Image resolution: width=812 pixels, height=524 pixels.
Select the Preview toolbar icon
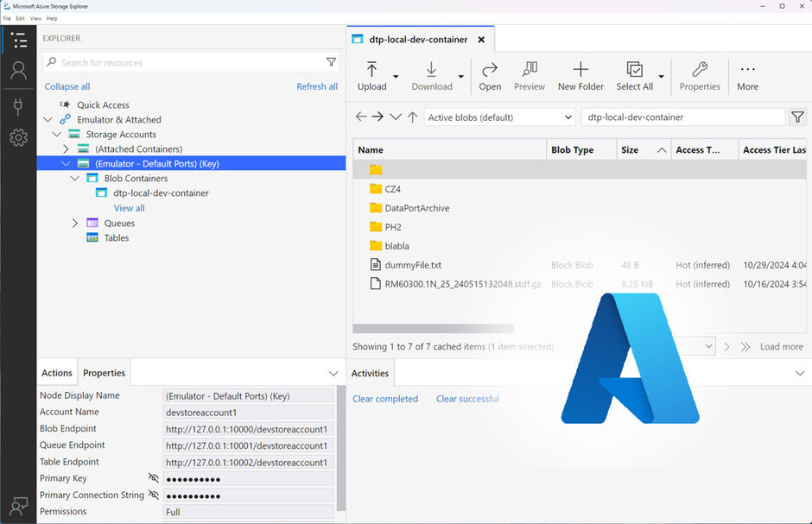click(530, 71)
